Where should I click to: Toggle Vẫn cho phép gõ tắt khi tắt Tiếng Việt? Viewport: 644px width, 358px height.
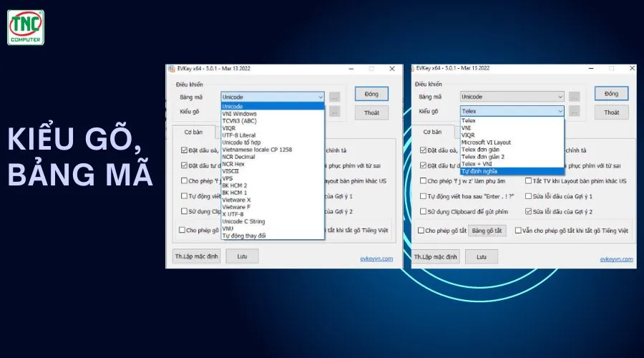[x=518, y=231]
